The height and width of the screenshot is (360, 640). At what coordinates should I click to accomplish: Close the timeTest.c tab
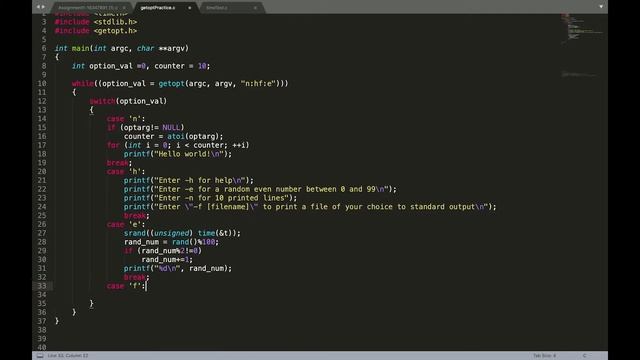[255, 8]
